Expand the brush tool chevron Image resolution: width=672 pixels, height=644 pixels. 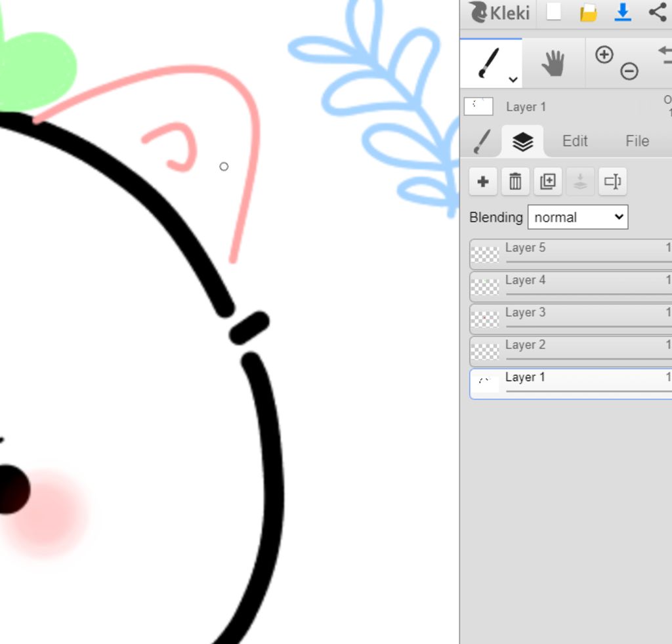(513, 80)
